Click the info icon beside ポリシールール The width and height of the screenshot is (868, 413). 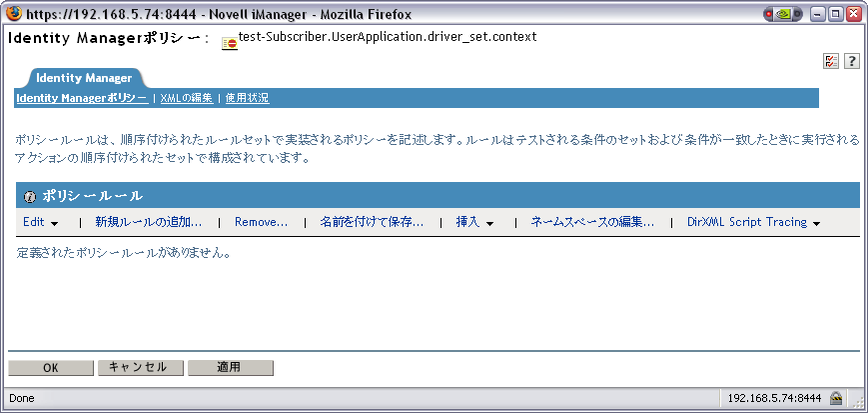pyautogui.click(x=31, y=196)
